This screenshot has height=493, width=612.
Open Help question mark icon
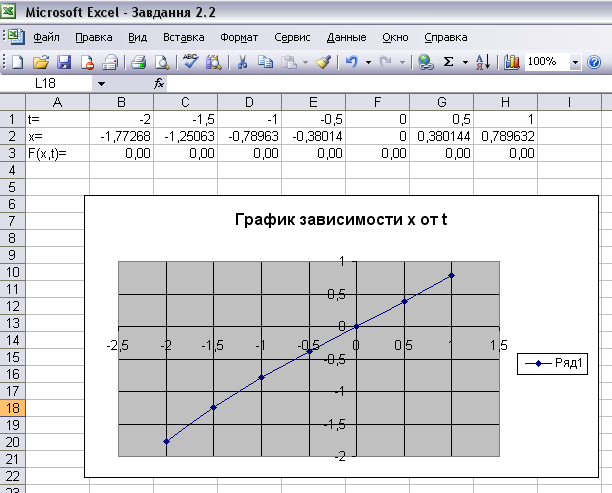(594, 62)
